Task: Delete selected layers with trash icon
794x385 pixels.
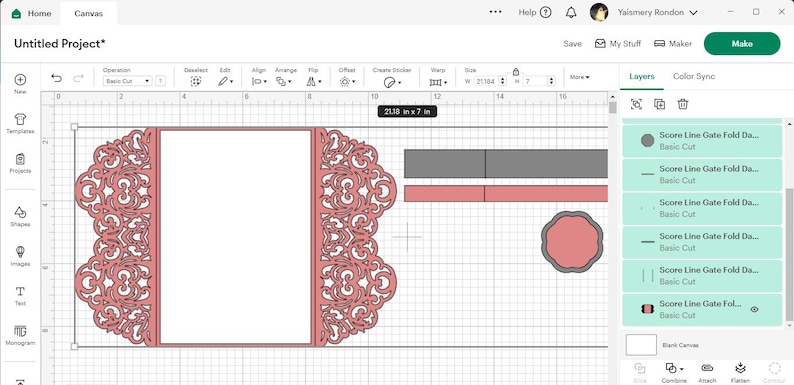Action: tap(683, 104)
